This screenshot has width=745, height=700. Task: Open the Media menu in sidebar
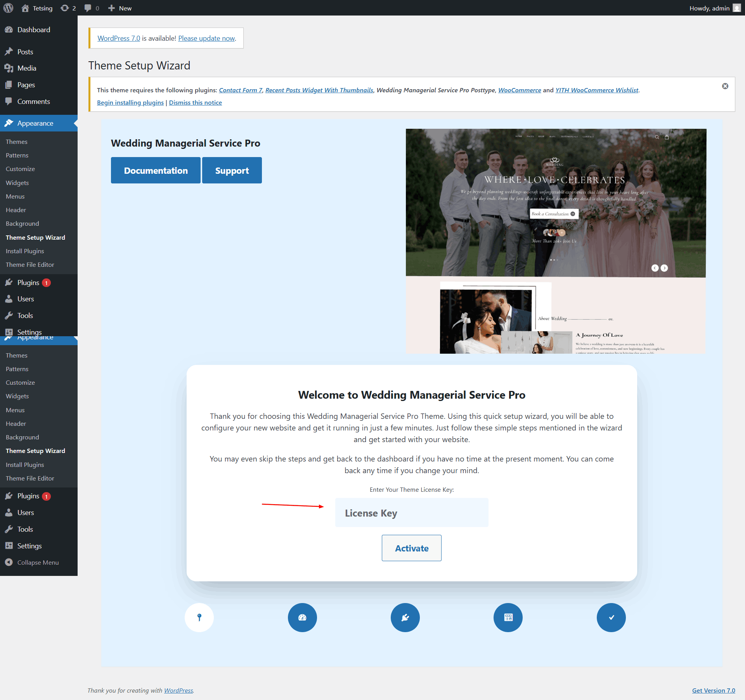tap(27, 68)
